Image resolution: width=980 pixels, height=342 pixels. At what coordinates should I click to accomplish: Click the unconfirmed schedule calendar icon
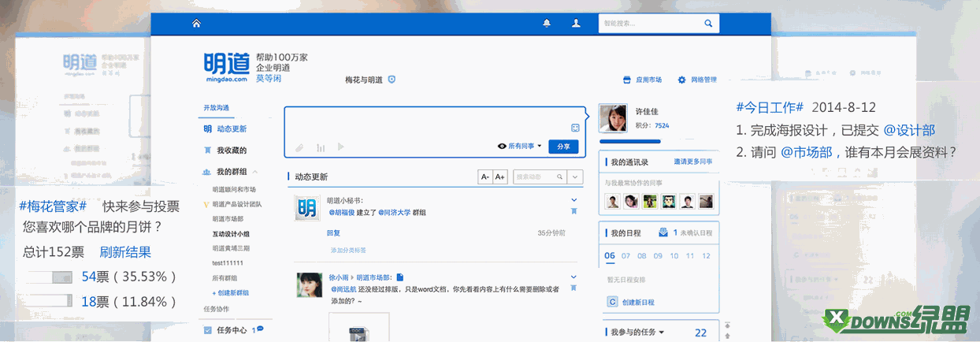[x=663, y=232]
